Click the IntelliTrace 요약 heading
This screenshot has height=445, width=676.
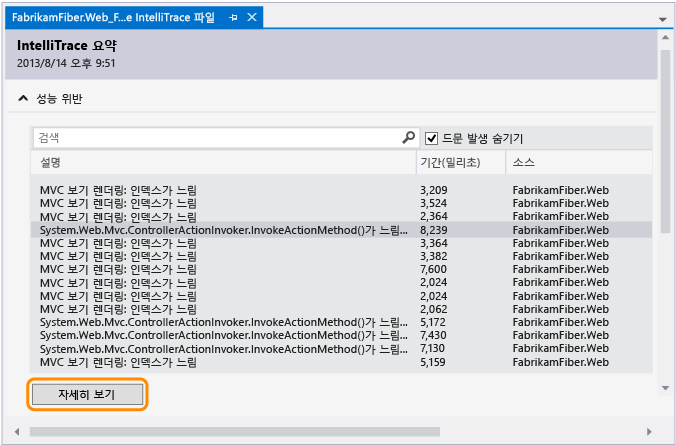(x=67, y=45)
